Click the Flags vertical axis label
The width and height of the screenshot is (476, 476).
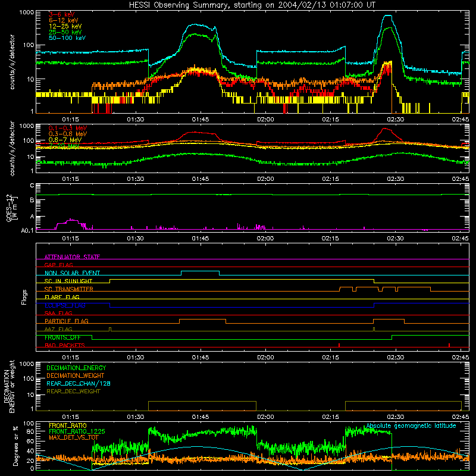coord(24,297)
